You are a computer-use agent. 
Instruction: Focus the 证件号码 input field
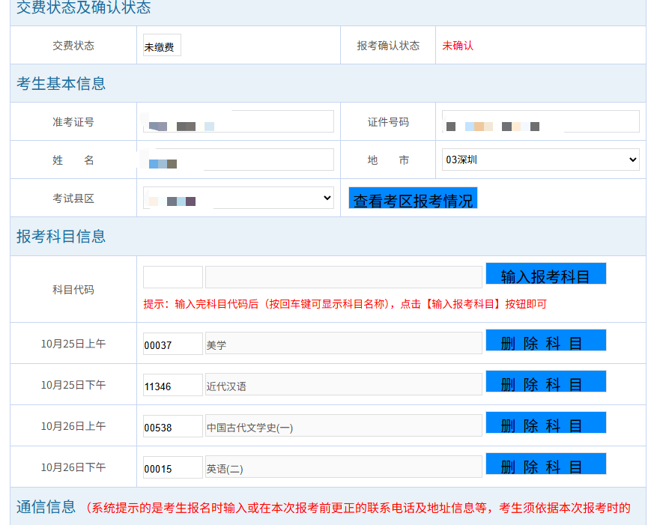540,122
